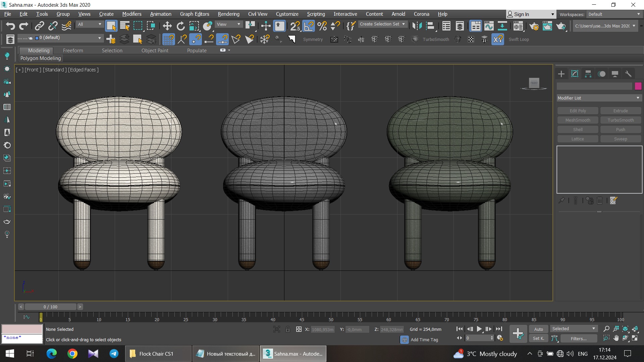Image resolution: width=644 pixels, height=362 pixels.
Task: Click the Set K. button
Action: click(539, 339)
